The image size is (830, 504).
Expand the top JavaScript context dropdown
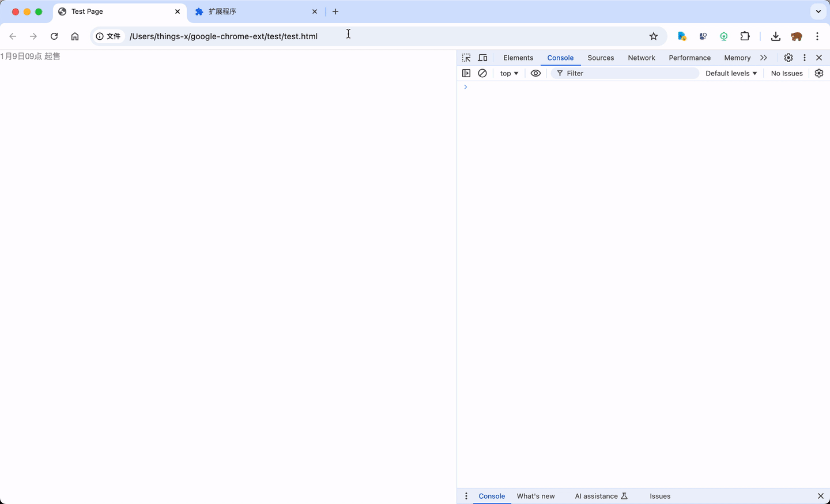509,73
